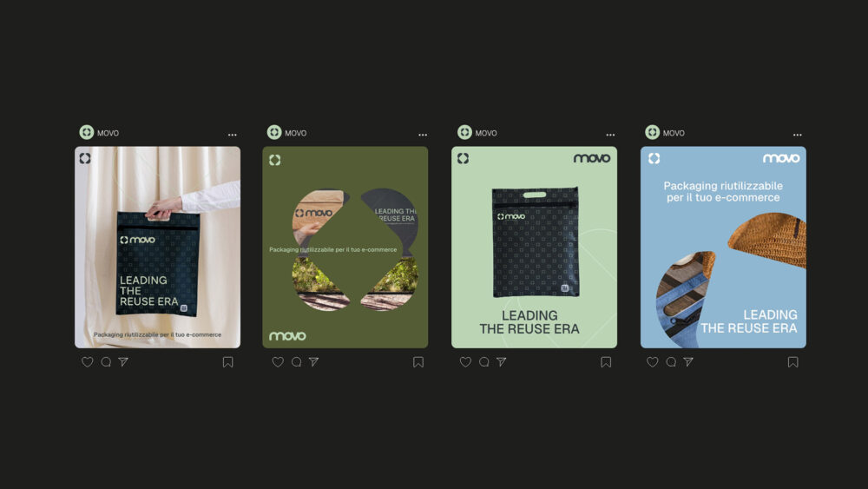Open MOVO profile name above first post
Screen dimensions: 868x489
(x=108, y=133)
